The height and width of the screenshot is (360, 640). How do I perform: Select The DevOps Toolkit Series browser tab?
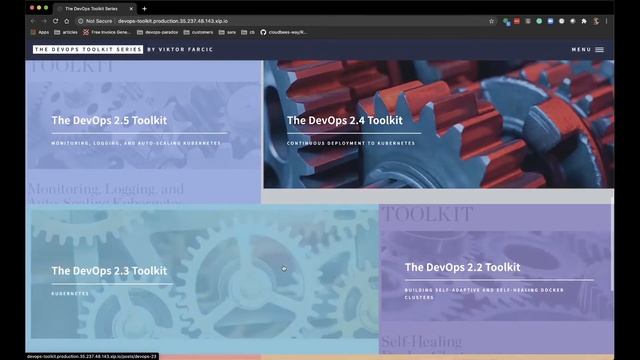point(96,8)
